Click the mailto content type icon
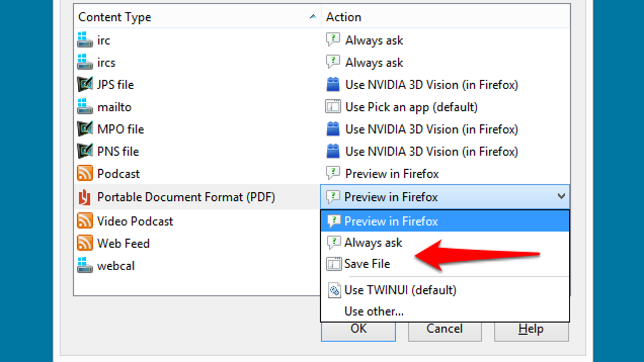This screenshot has height=362, width=644. (x=85, y=107)
